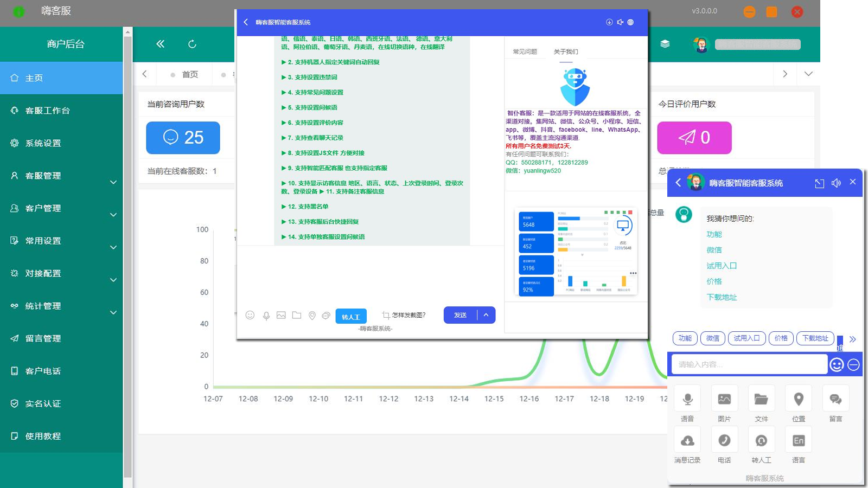
Task: Toggle sound in the small chat widget
Action: 836,183
